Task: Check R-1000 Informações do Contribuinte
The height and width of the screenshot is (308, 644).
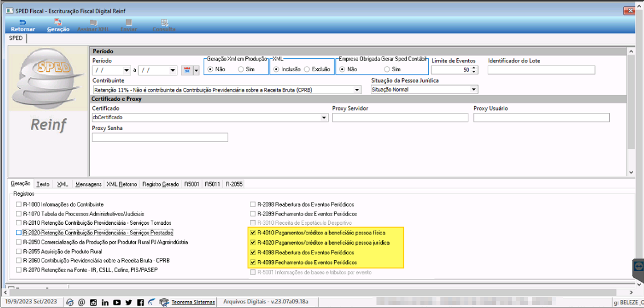Action: (18, 204)
